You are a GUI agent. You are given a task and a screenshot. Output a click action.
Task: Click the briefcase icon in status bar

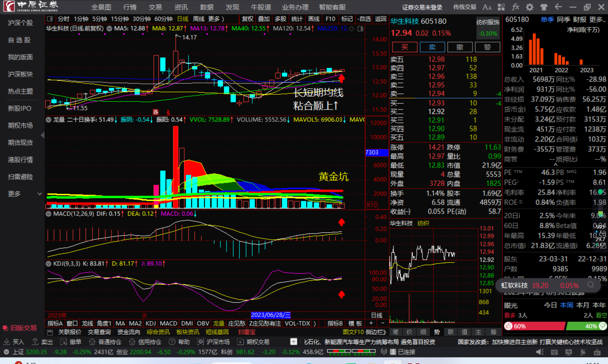pyautogui.click(x=597, y=352)
